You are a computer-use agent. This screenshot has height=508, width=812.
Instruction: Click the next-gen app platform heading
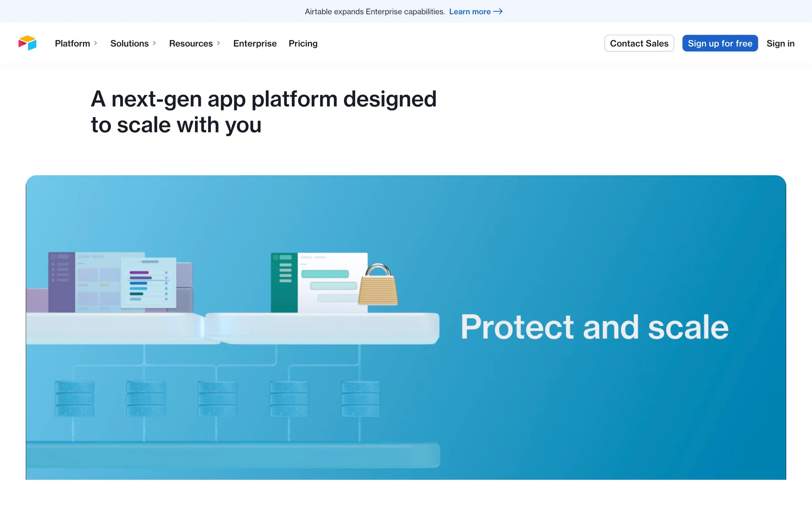tap(263, 112)
